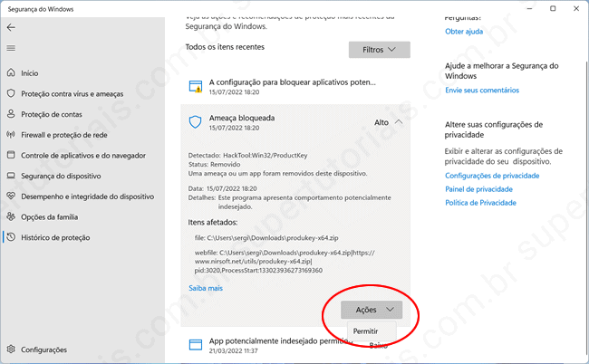Click the Firewall network icon
Image resolution: width=589 pixels, height=364 pixels.
coord(11,135)
